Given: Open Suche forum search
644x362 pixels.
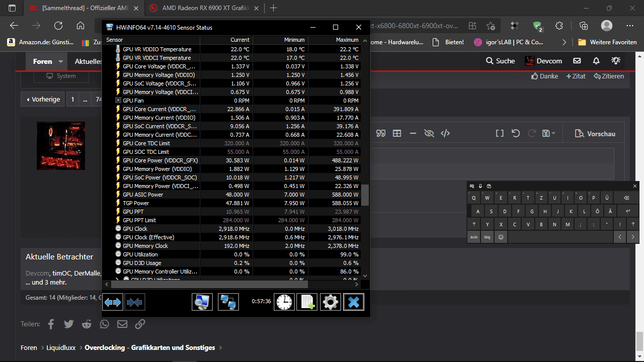Looking at the screenshot, I should 500,61.
